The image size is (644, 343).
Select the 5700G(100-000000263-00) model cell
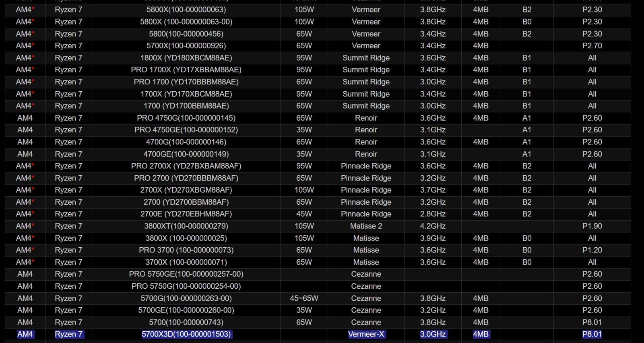tap(186, 298)
